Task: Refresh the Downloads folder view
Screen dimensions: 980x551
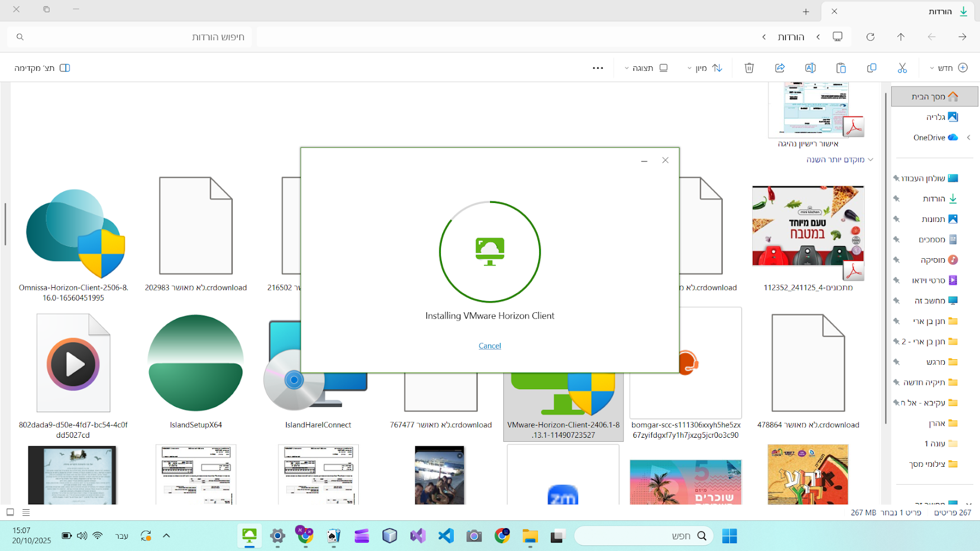Action: [870, 37]
